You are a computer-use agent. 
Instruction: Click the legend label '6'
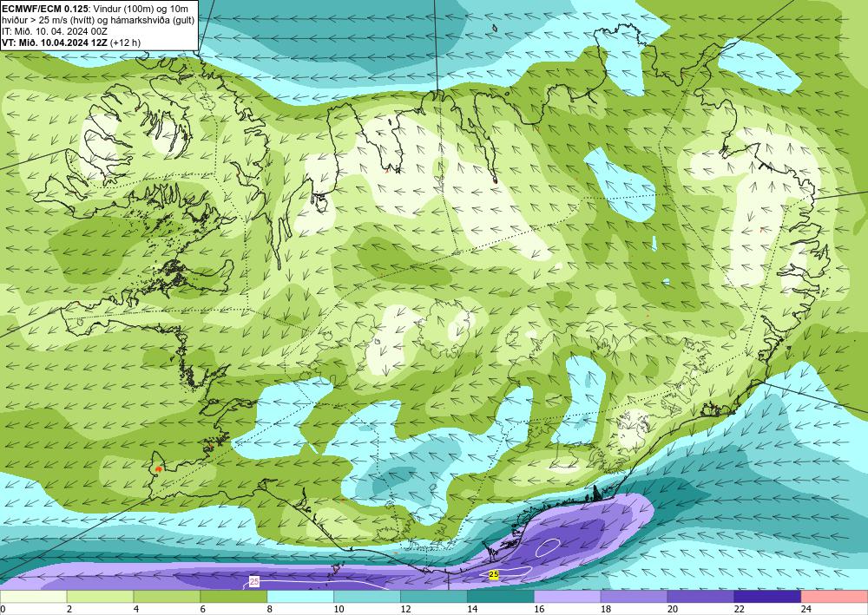(x=203, y=610)
